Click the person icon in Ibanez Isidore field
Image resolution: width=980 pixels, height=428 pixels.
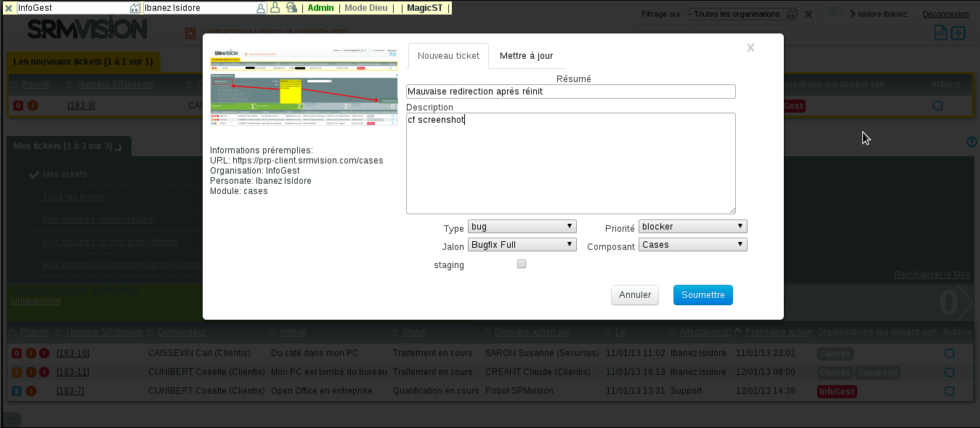261,8
